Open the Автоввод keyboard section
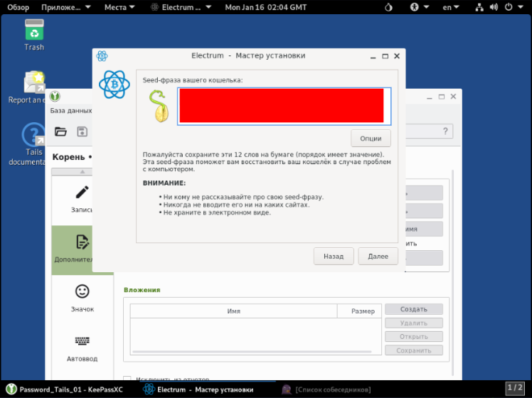 point(82,347)
